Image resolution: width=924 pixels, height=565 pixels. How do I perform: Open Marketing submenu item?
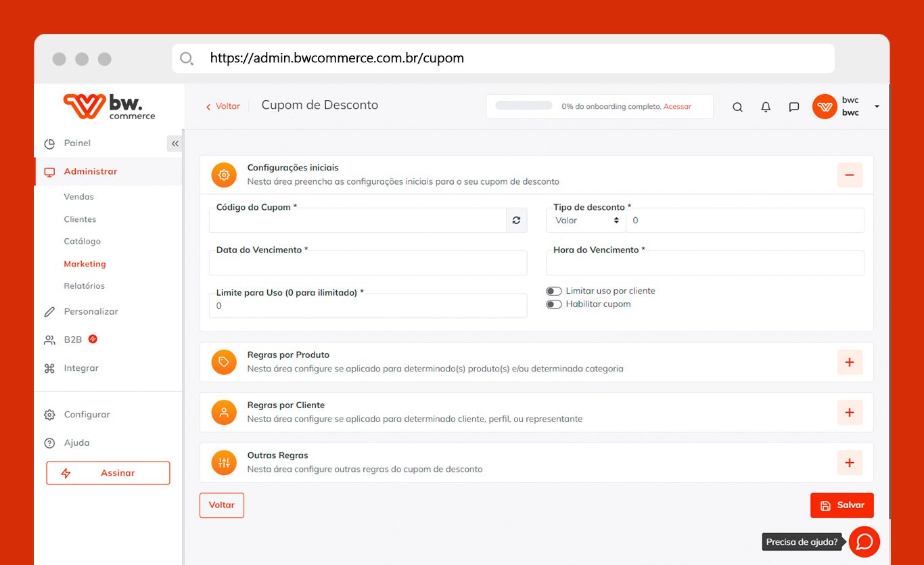[85, 264]
